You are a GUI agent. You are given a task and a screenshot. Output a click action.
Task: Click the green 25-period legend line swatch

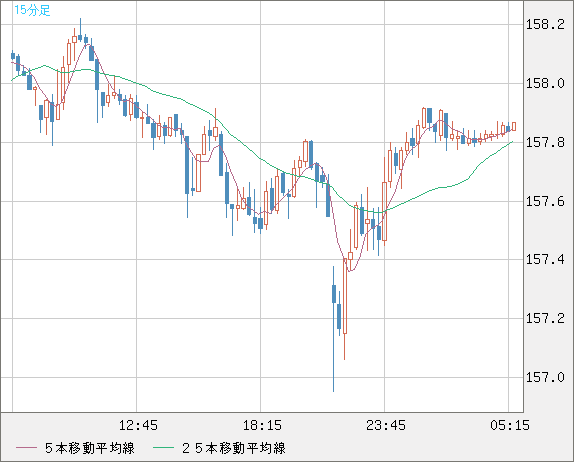pyautogui.click(x=163, y=448)
